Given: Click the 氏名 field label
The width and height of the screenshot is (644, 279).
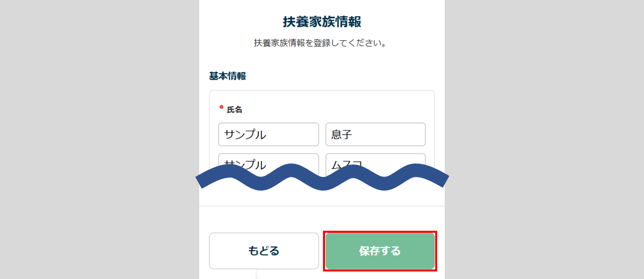Looking at the screenshot, I should click(x=234, y=110).
